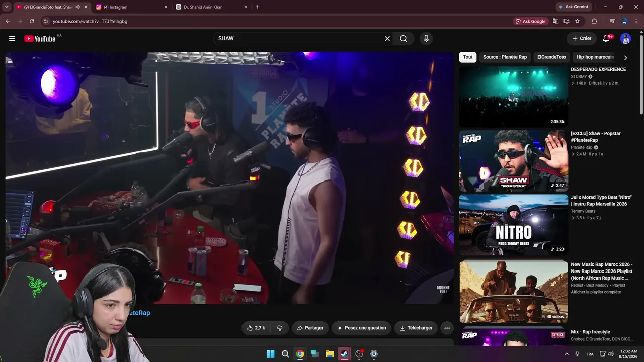Select the Hip-hop marocain chip
Image resolution: width=644 pixels, height=362 pixels.
pos(595,57)
